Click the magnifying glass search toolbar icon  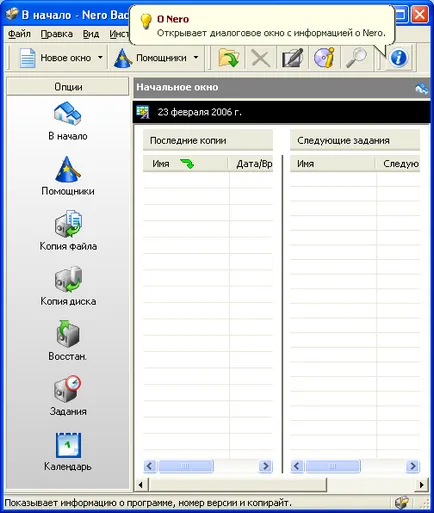(x=356, y=58)
